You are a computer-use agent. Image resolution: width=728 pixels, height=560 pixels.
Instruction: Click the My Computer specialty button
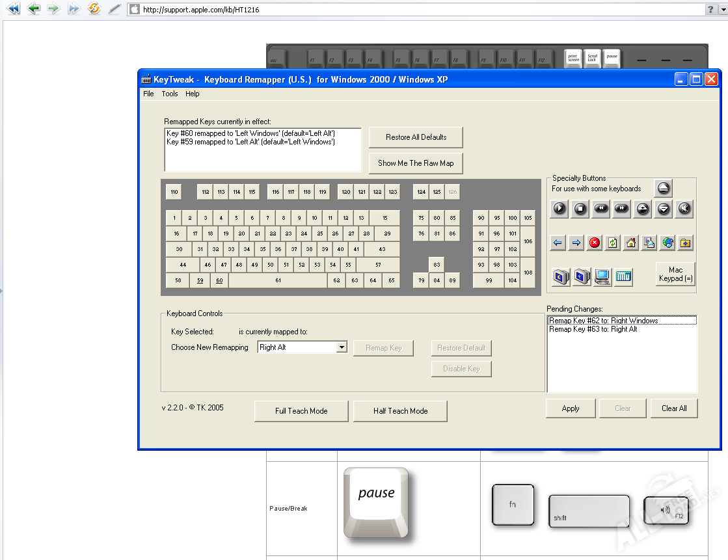(602, 276)
